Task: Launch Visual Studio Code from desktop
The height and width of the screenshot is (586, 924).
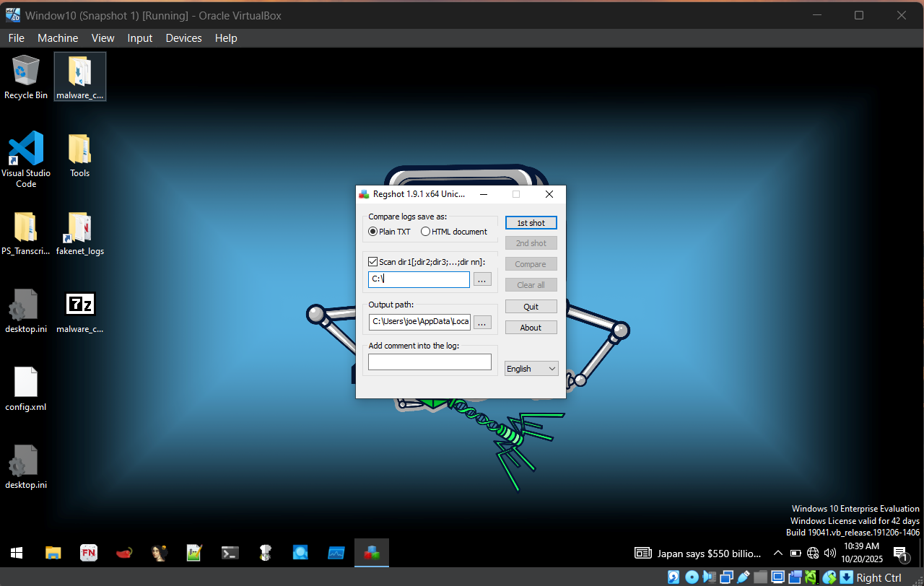Action: (26, 159)
